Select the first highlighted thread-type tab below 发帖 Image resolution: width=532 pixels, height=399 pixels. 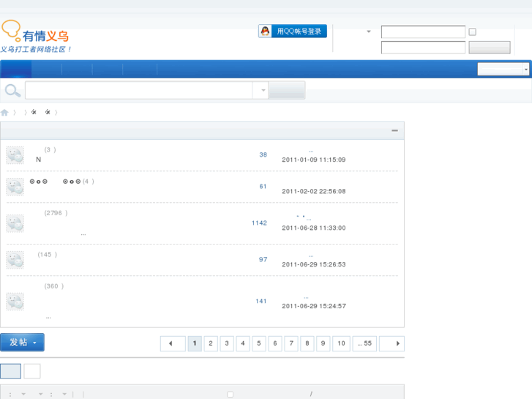pyautogui.click(x=10, y=371)
